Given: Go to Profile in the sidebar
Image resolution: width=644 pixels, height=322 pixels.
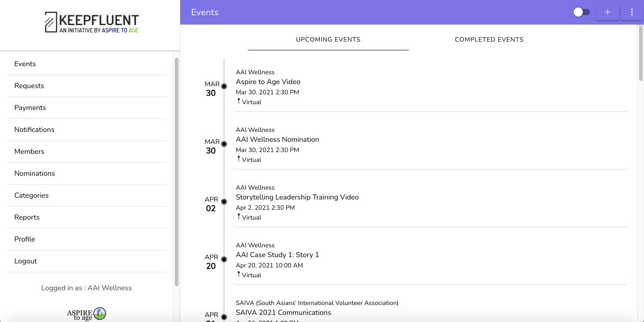Looking at the screenshot, I should point(86,239).
